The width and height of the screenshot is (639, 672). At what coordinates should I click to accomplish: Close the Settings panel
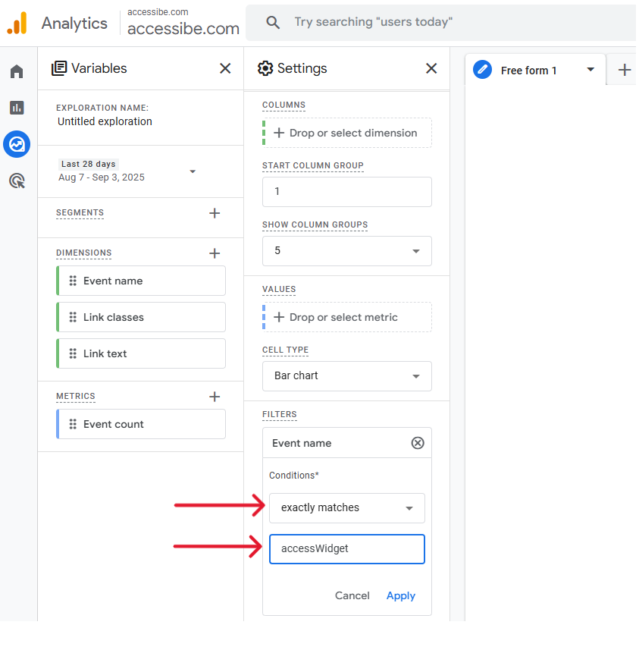tap(431, 68)
